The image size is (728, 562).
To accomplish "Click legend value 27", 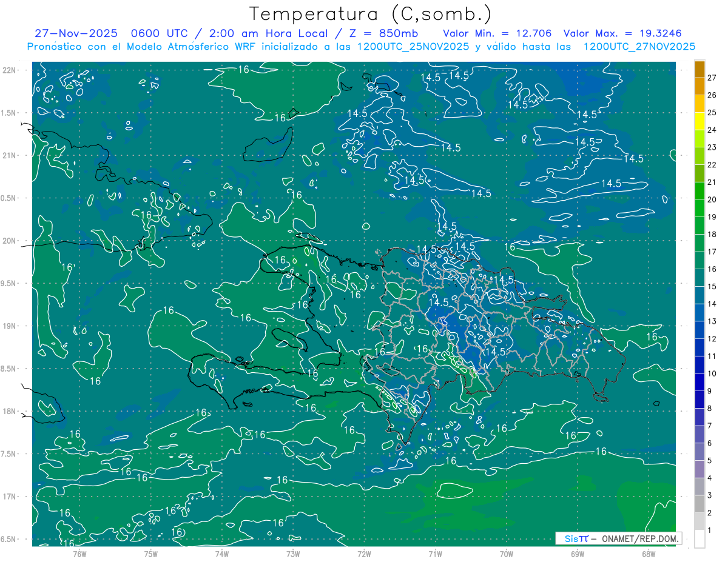I will click(712, 78).
